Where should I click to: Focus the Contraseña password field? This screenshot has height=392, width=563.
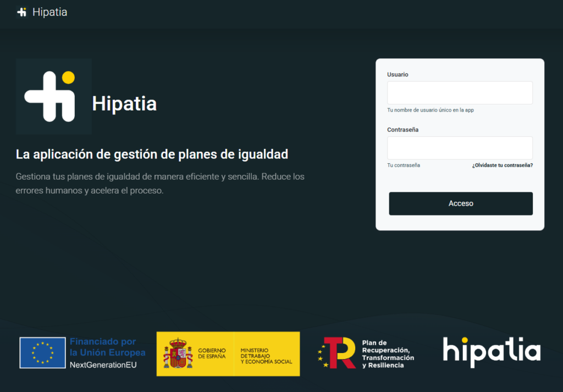[460, 148]
